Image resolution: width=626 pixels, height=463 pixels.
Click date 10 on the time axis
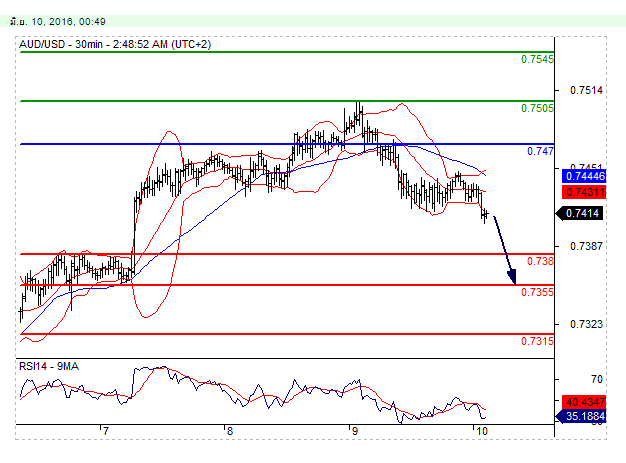(x=482, y=431)
